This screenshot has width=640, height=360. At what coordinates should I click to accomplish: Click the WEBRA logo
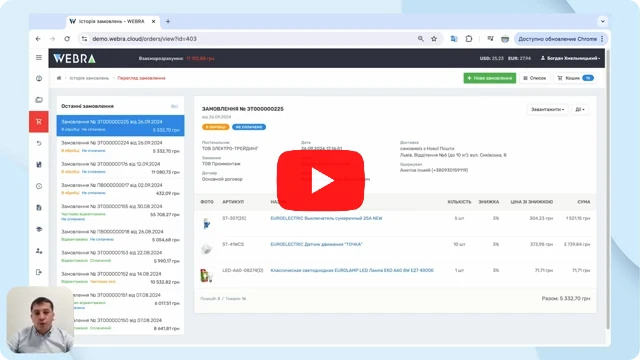point(74,58)
